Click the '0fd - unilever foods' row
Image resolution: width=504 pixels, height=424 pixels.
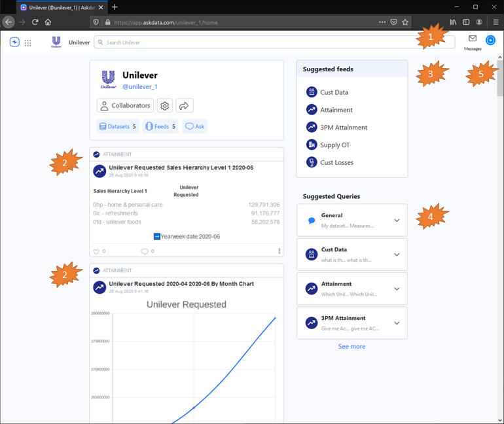pos(187,222)
